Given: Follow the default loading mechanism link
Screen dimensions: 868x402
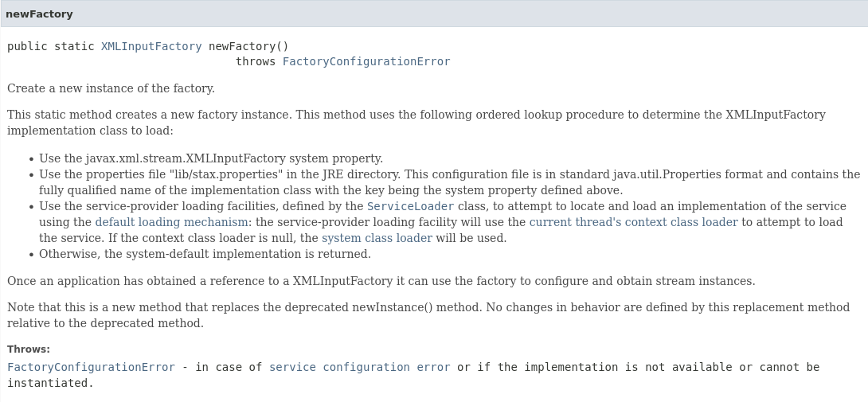Looking at the screenshot, I should pyautogui.click(x=171, y=222).
